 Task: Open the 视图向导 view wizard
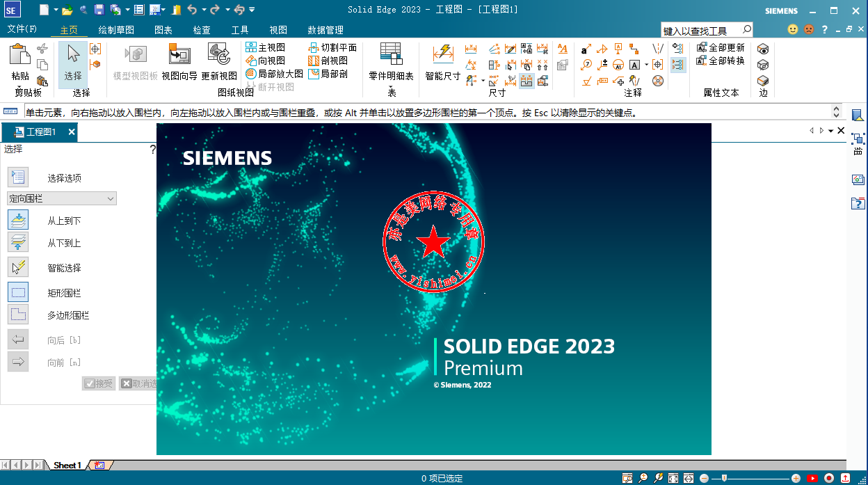click(179, 63)
